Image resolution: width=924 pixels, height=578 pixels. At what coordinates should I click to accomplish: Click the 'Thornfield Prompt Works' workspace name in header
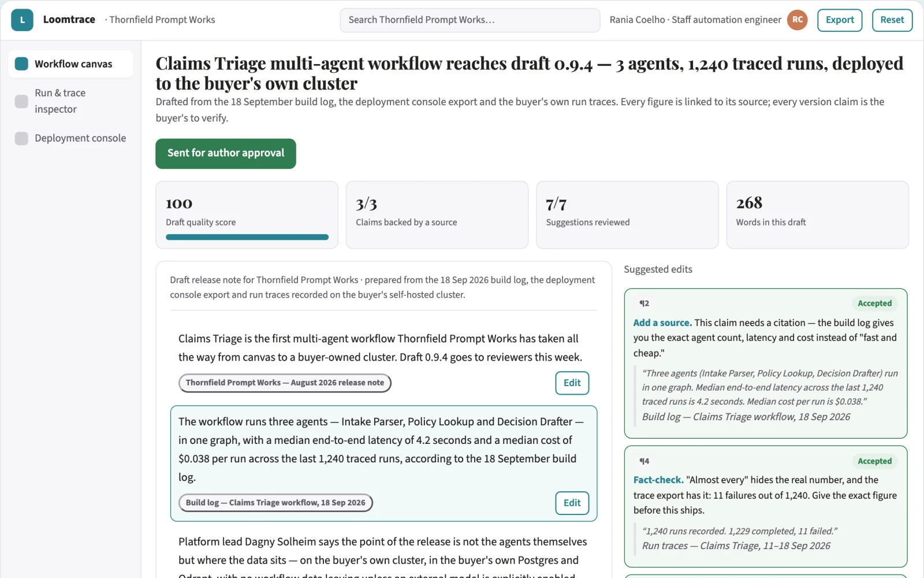coord(162,20)
